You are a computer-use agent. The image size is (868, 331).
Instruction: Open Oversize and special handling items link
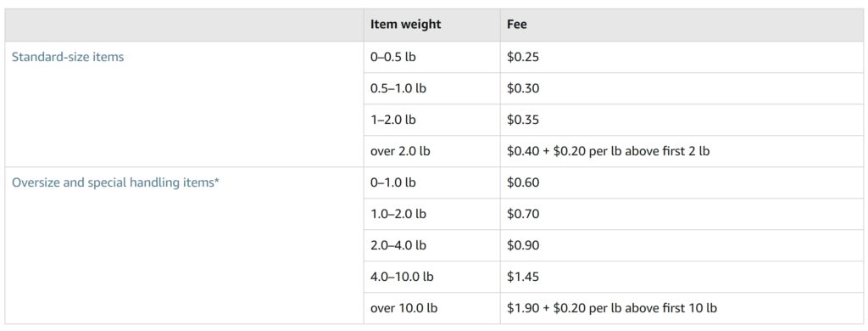(x=115, y=183)
